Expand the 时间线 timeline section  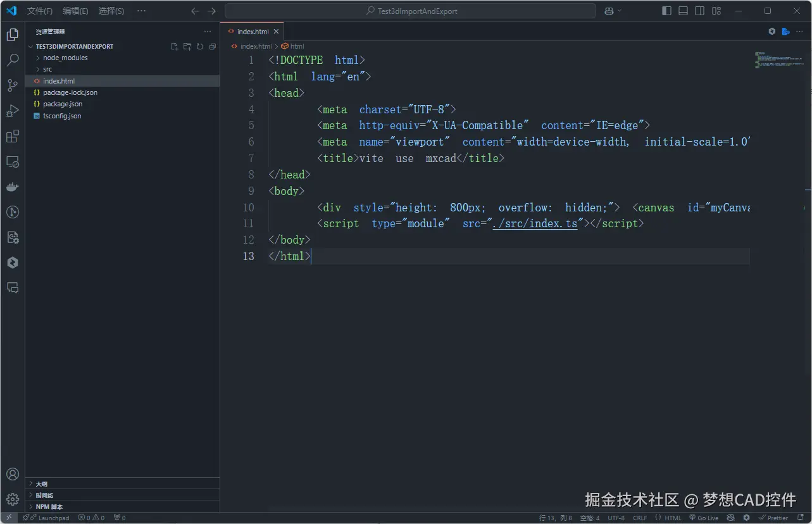tap(122, 495)
